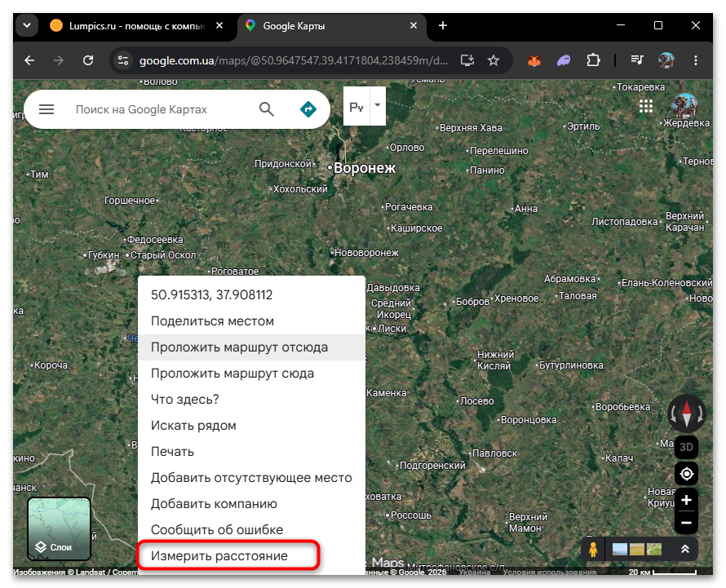726x588 pixels.
Task: Click the install app icon in address bar
Action: point(467,60)
